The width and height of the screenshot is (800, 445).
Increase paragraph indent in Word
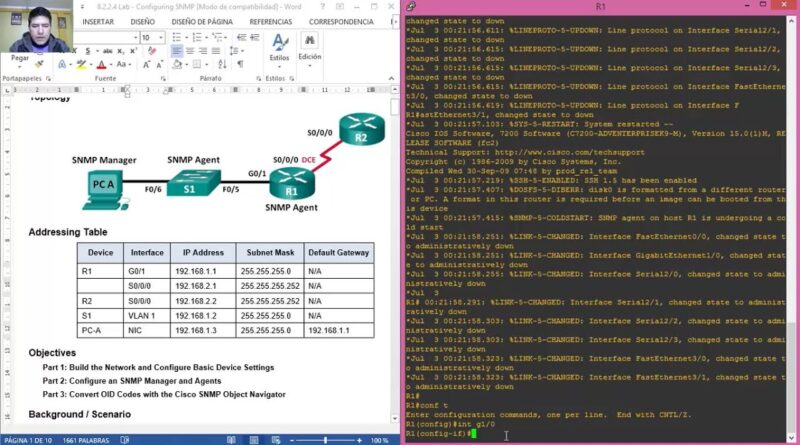point(255,37)
